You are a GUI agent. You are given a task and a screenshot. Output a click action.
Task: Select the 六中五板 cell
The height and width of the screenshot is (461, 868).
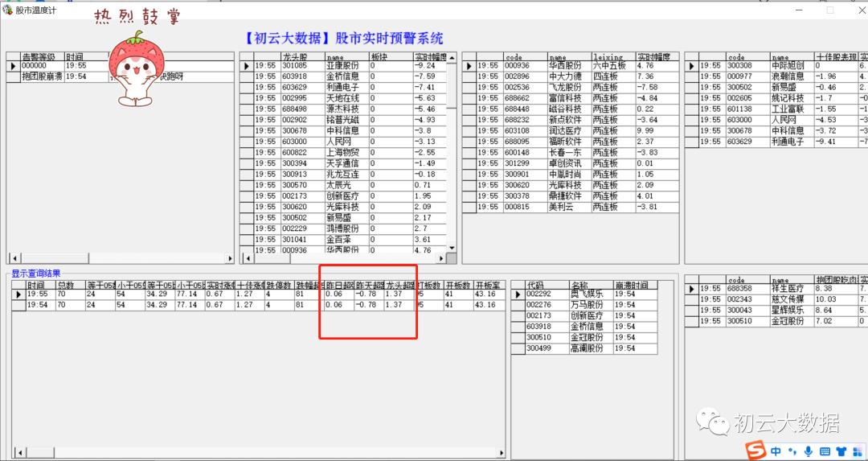(613, 66)
